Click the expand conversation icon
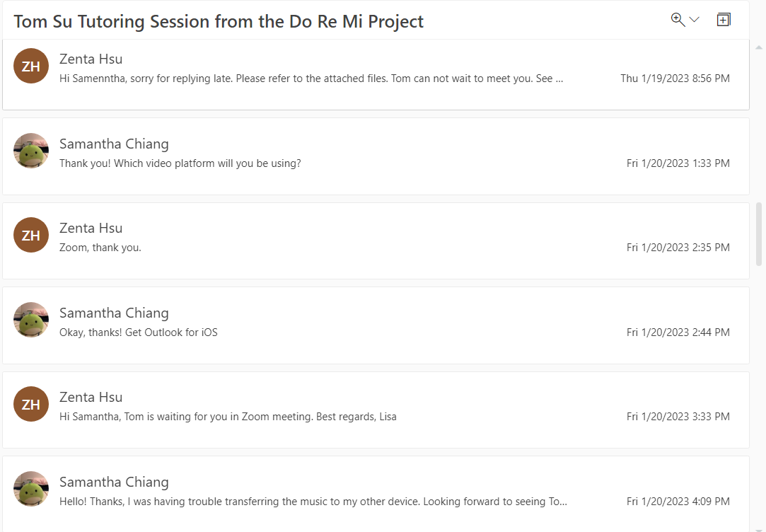The width and height of the screenshot is (766, 532). pyautogui.click(x=723, y=20)
